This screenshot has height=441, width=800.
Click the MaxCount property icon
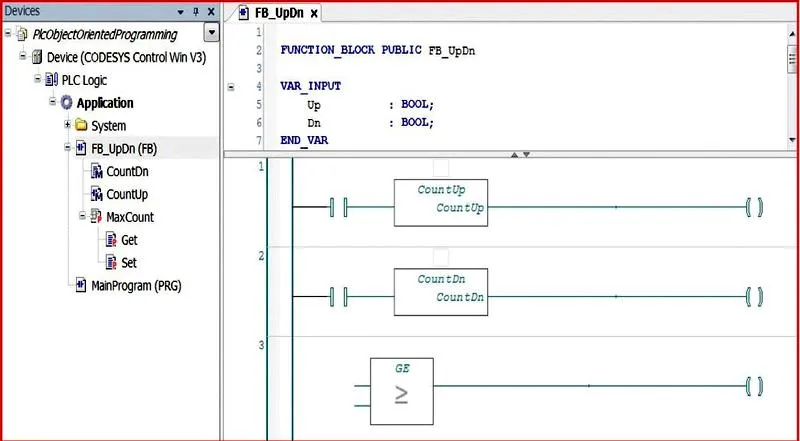[x=96, y=217]
